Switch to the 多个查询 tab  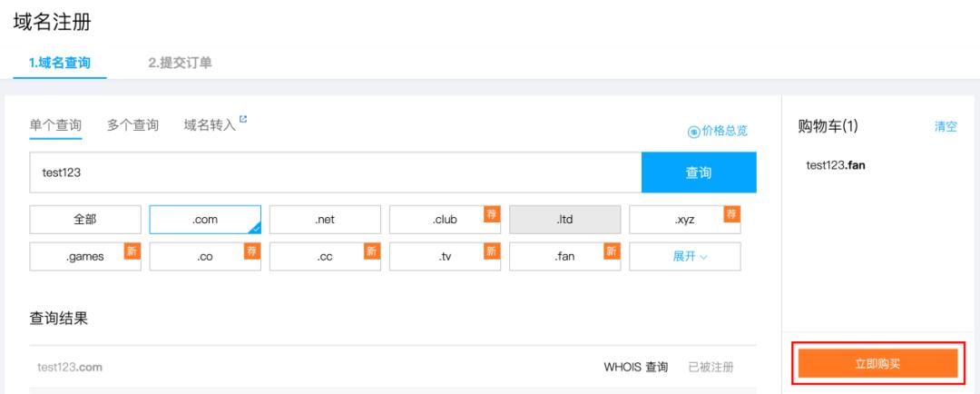point(132,125)
